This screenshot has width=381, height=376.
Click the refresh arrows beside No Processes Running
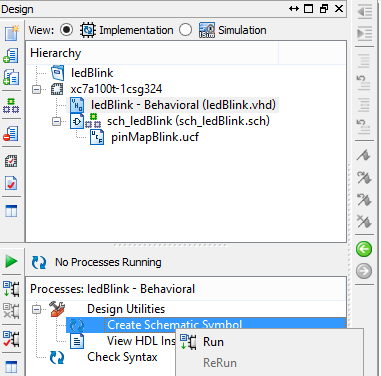click(x=39, y=262)
